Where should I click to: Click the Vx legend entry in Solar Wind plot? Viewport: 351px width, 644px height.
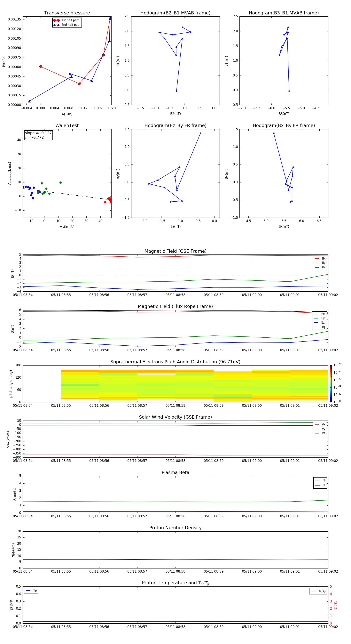pos(320,424)
